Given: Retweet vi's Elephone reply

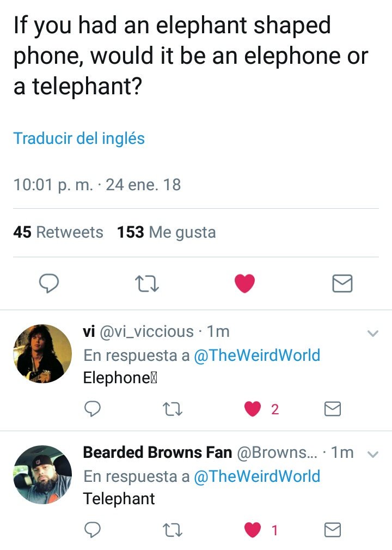Looking at the screenshot, I should (173, 409).
